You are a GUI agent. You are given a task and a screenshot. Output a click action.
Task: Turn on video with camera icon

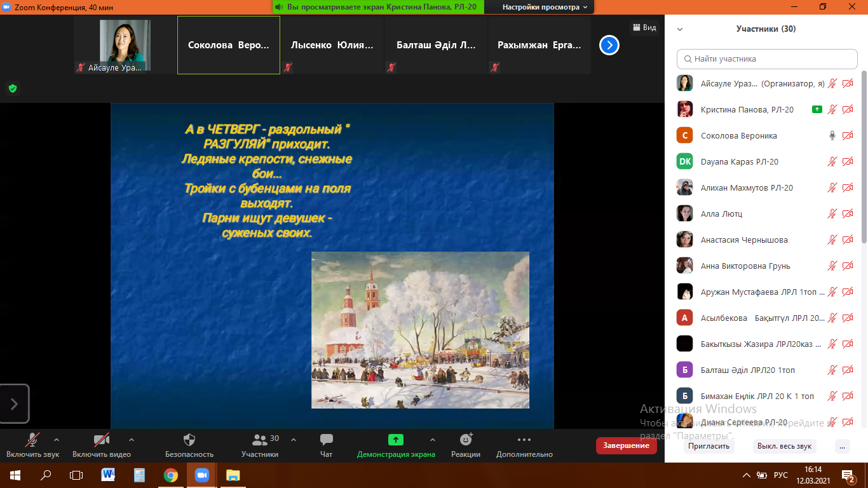(x=102, y=440)
